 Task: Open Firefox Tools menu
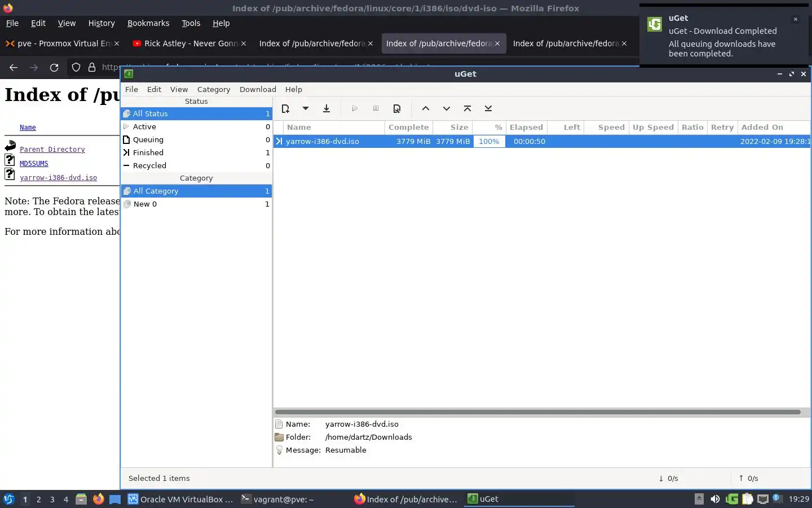tap(191, 23)
